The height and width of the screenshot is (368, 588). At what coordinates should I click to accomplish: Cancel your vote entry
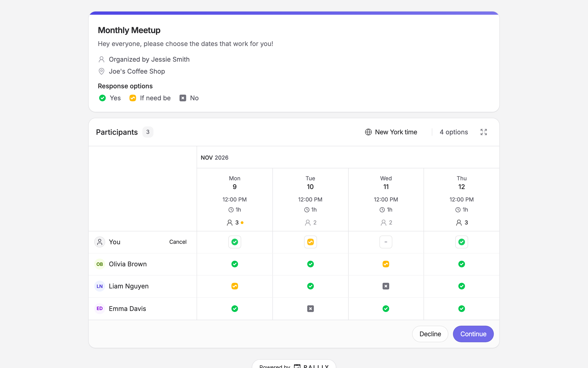point(178,242)
